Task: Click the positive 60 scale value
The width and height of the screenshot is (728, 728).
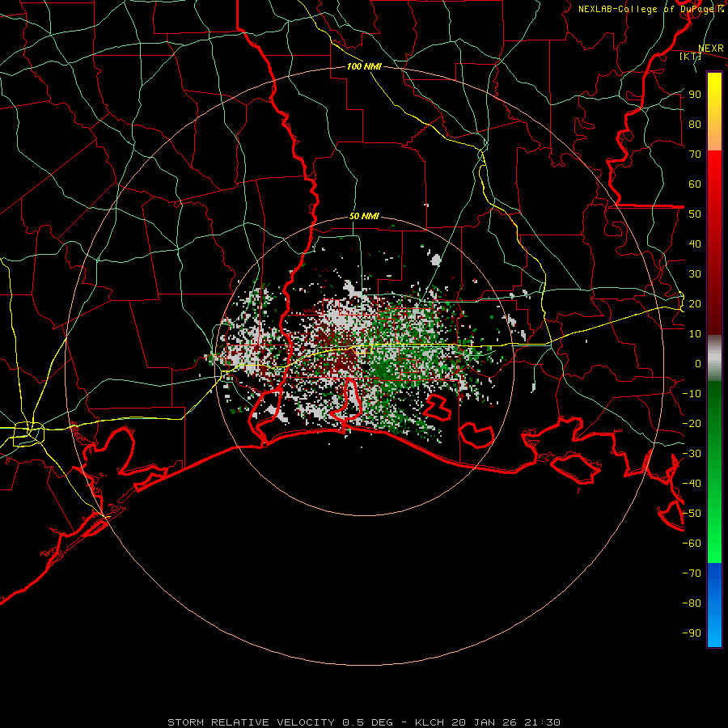Action: [695, 184]
